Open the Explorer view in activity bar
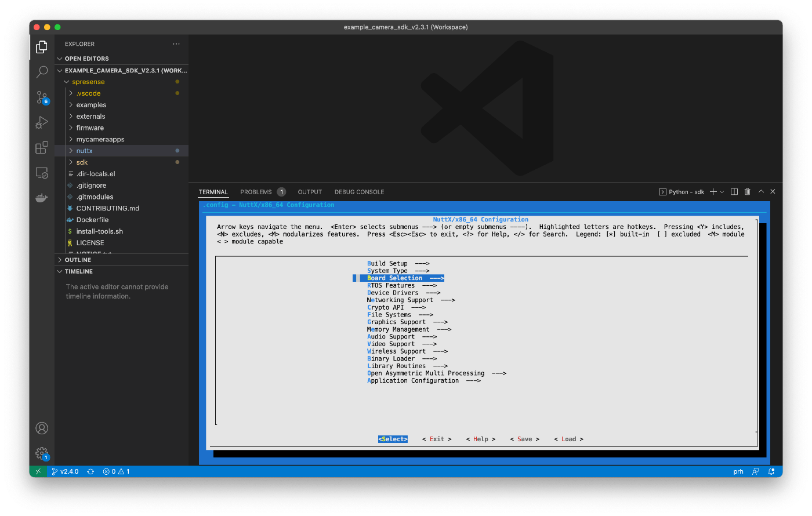Viewport: 812px width, 516px height. (42, 47)
